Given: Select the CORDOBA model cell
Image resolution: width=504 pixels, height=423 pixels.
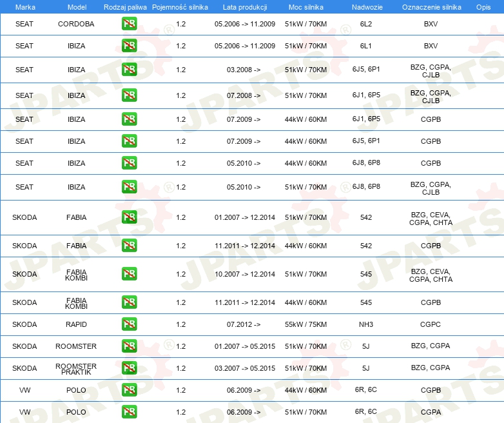Looking at the screenshot, I should pyautogui.click(x=76, y=24).
